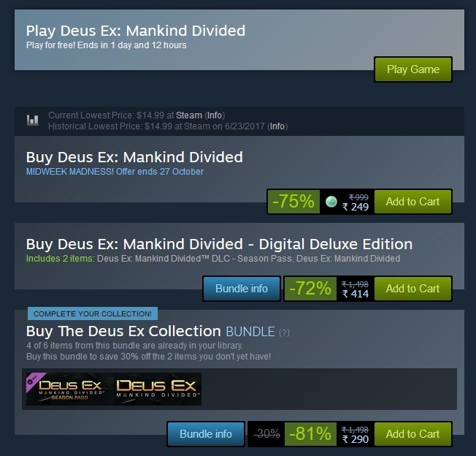Open the Season Pass DLC thumbnail
The image size is (476, 456).
(x=69, y=389)
